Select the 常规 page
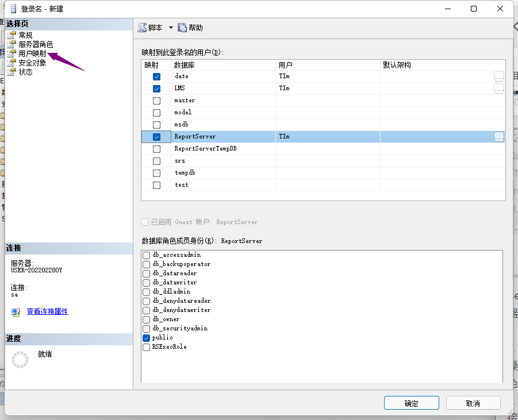The image size is (518, 420). tap(25, 35)
